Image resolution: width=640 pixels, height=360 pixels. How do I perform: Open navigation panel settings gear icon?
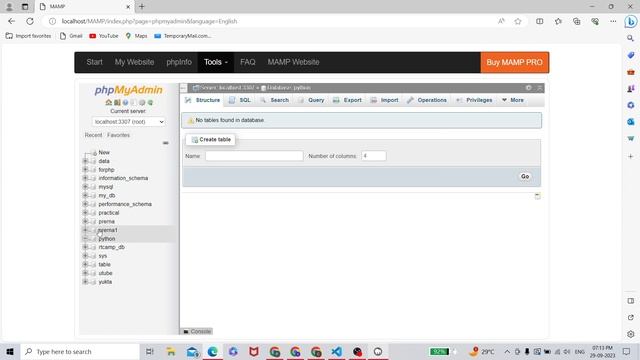pos(142,102)
